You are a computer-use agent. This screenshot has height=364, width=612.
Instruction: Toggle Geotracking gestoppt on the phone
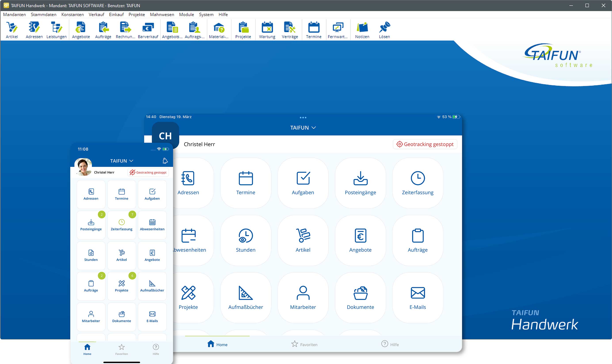[148, 172]
